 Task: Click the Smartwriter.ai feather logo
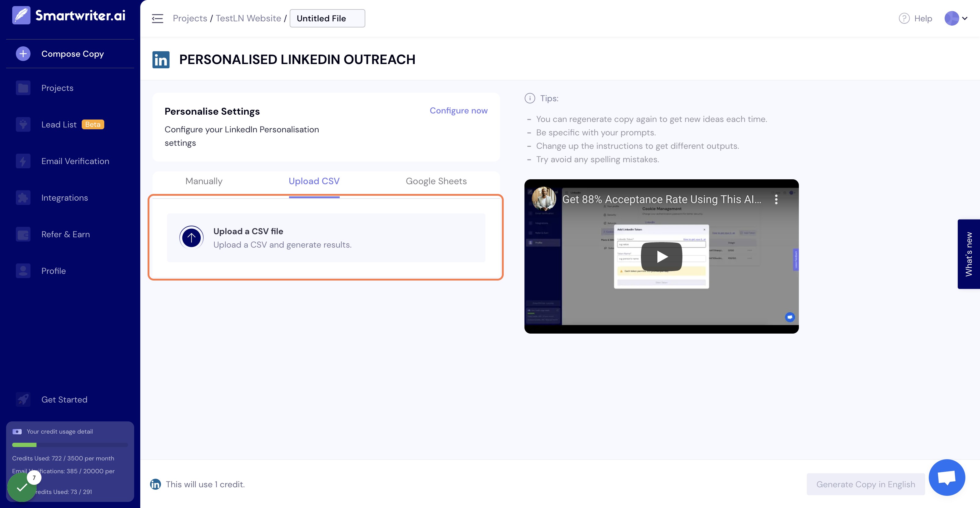(21, 15)
